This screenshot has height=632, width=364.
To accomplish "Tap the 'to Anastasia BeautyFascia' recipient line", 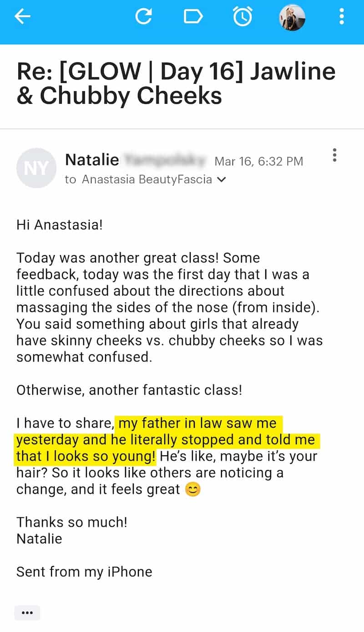I will click(x=139, y=180).
